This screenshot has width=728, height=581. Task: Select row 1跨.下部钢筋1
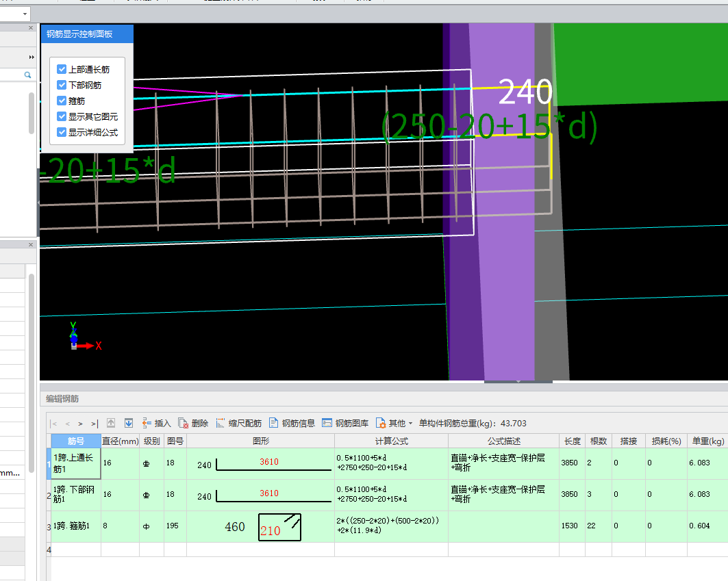click(x=76, y=495)
